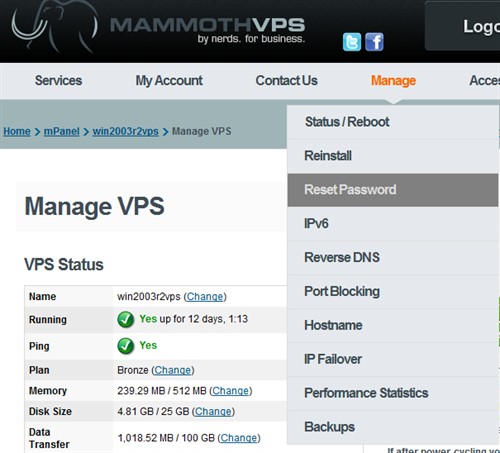The width and height of the screenshot is (500, 453).
Task: Choose Reset Password in the dropdown
Action: pos(393,190)
